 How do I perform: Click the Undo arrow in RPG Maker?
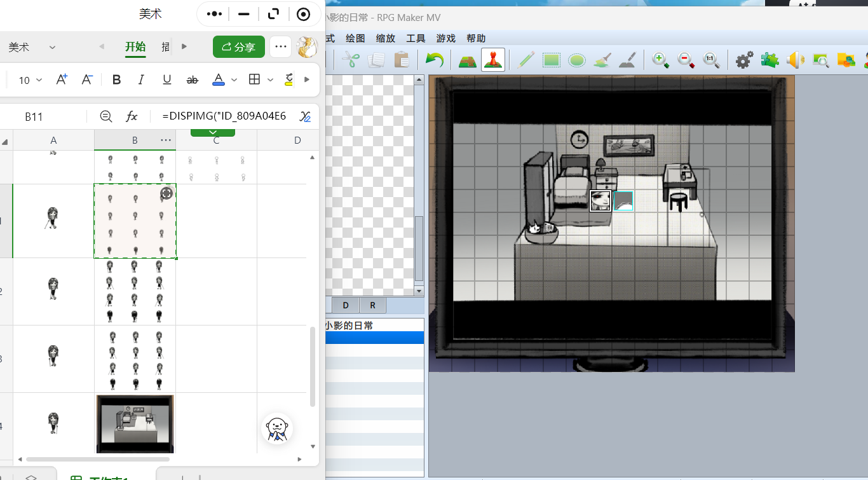434,60
